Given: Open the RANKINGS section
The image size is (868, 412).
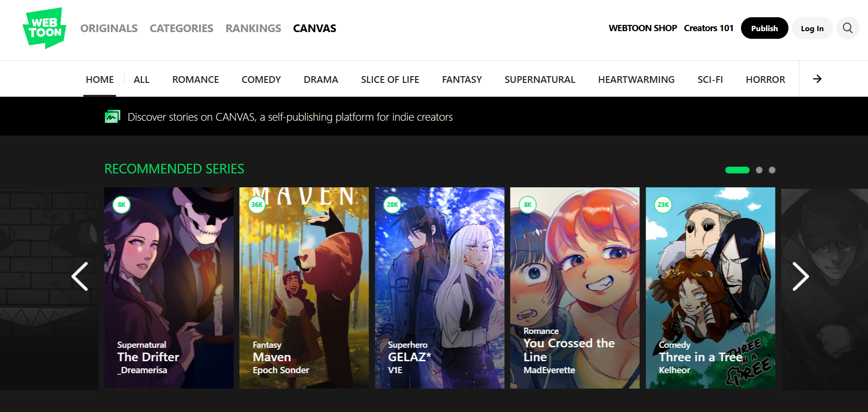Looking at the screenshot, I should tap(253, 28).
